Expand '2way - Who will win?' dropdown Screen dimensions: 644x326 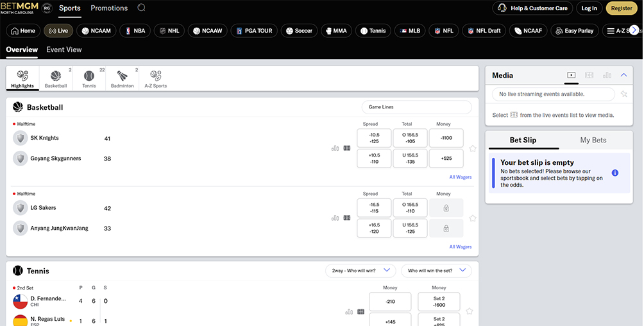coord(360,271)
